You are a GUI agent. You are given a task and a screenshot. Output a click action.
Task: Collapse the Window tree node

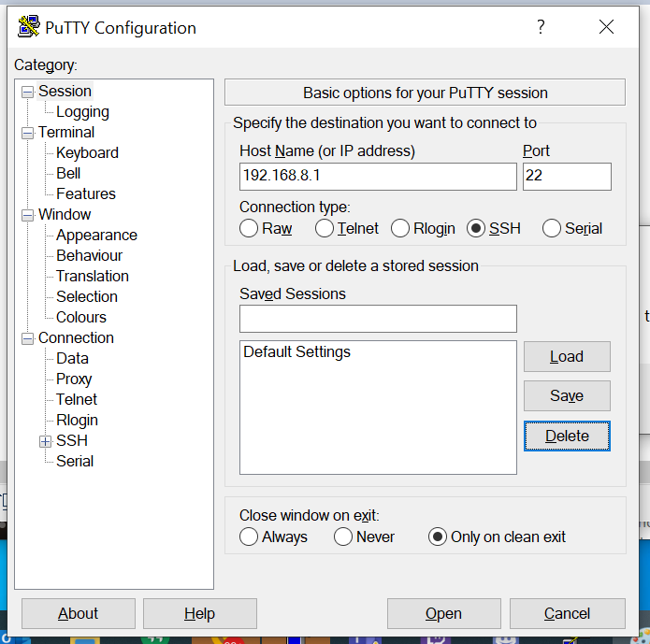coord(27,215)
